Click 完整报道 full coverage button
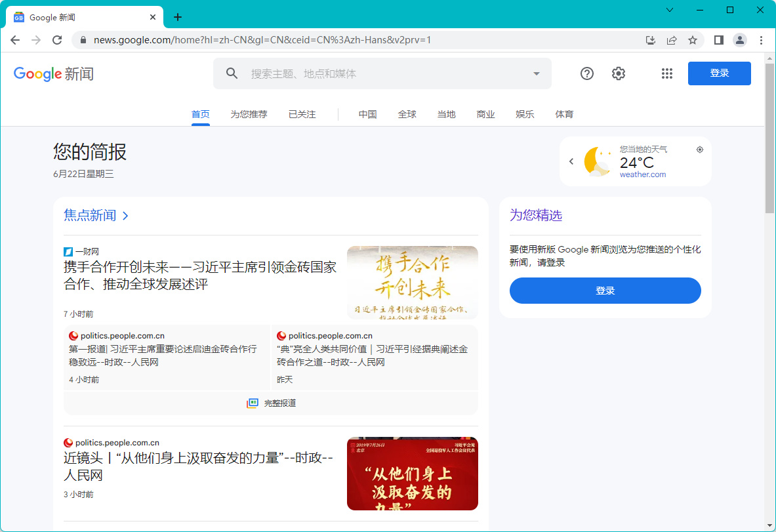Screen dimensions: 776x532 pos(271,403)
